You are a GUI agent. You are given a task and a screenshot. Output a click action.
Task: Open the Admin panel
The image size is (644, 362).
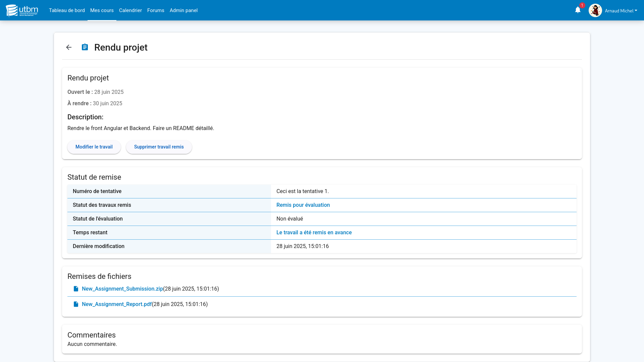[183, 10]
